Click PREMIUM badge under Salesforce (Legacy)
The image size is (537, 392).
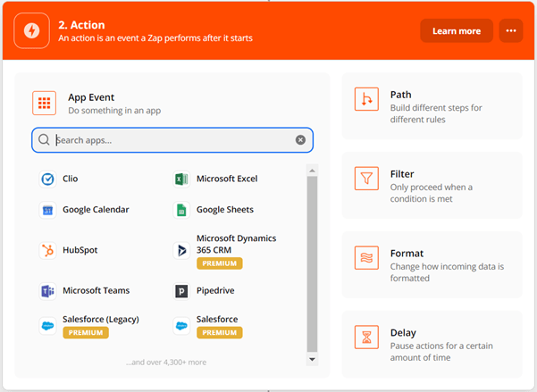[x=86, y=332]
